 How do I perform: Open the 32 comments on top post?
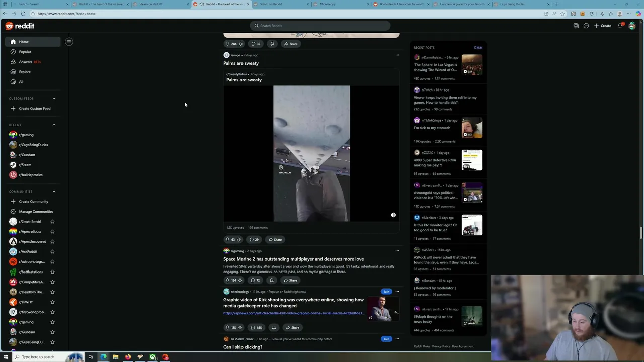tap(256, 44)
